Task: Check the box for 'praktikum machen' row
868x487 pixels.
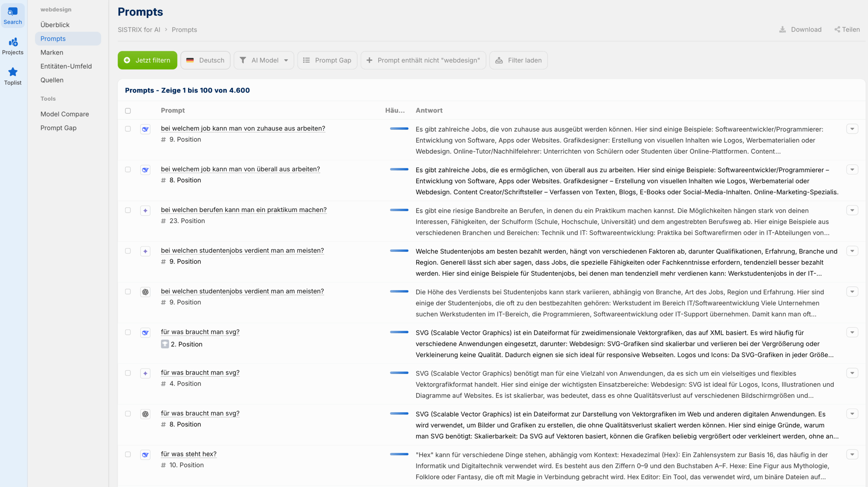Action: click(128, 210)
